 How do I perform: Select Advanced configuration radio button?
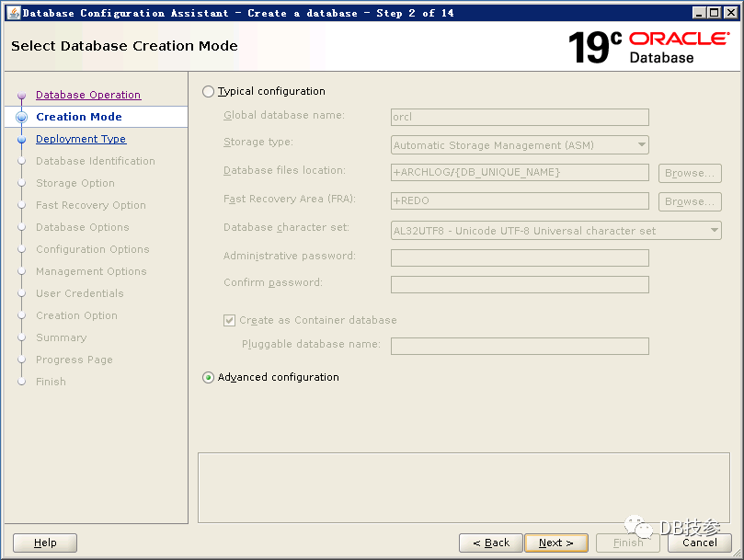tap(208, 378)
